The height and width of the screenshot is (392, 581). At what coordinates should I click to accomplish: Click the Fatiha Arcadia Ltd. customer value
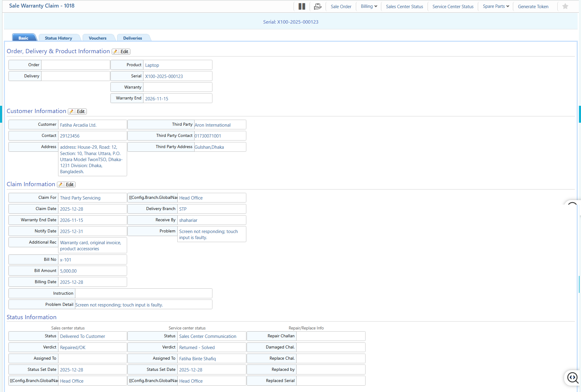[x=78, y=125]
